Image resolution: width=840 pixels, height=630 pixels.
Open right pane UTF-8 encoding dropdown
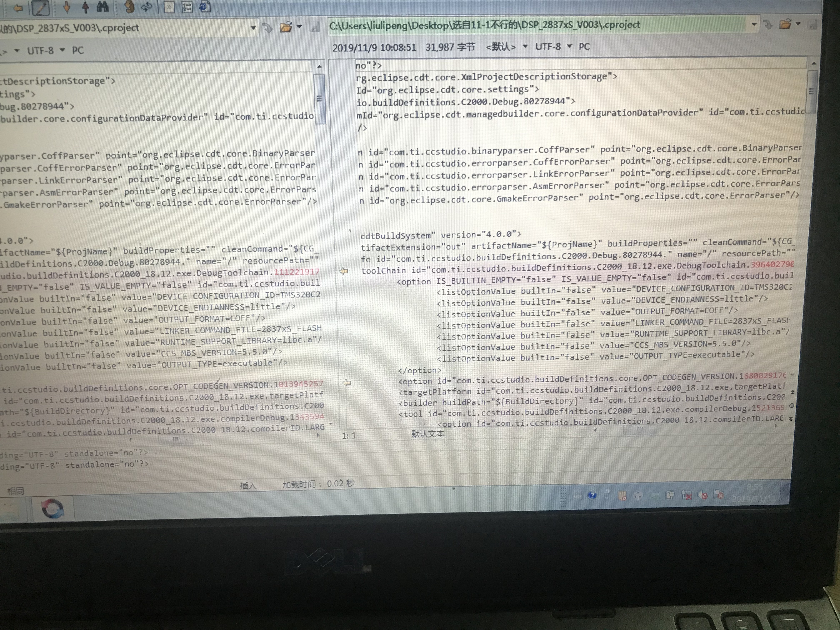(x=569, y=46)
